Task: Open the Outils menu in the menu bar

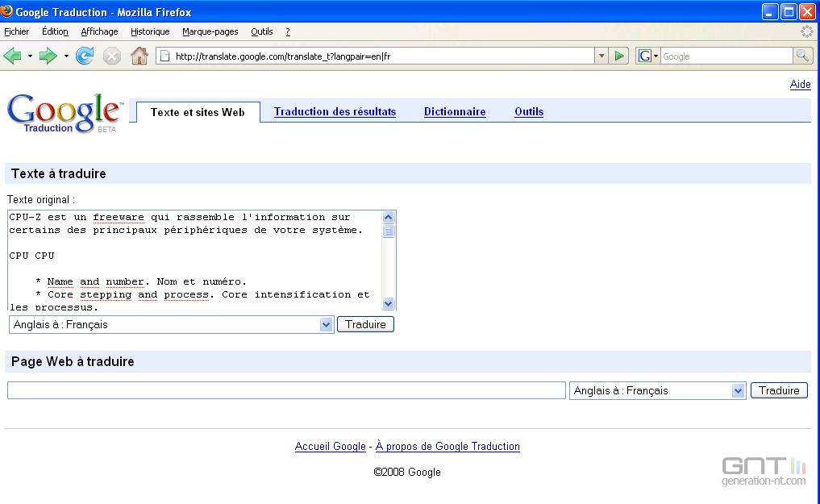Action: 262,31
